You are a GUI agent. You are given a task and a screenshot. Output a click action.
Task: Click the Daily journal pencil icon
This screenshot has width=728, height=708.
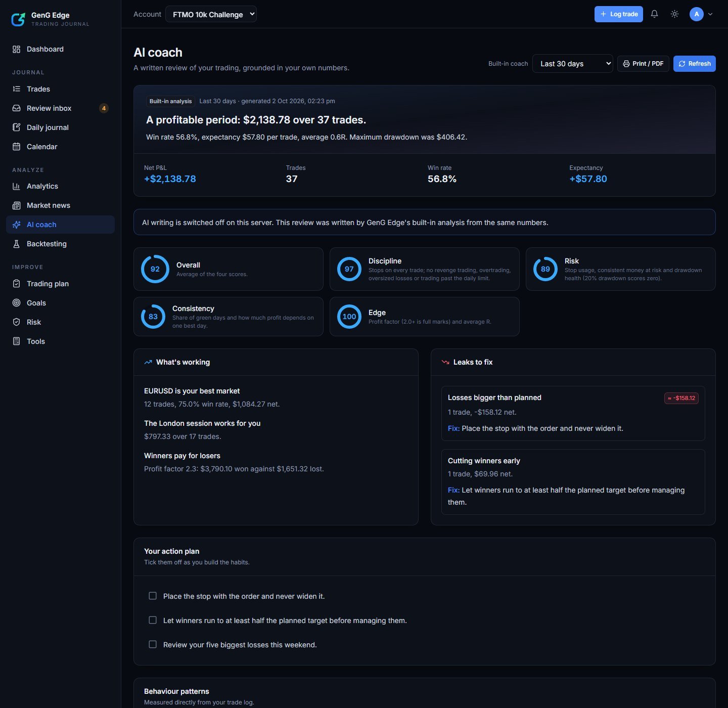tap(16, 127)
